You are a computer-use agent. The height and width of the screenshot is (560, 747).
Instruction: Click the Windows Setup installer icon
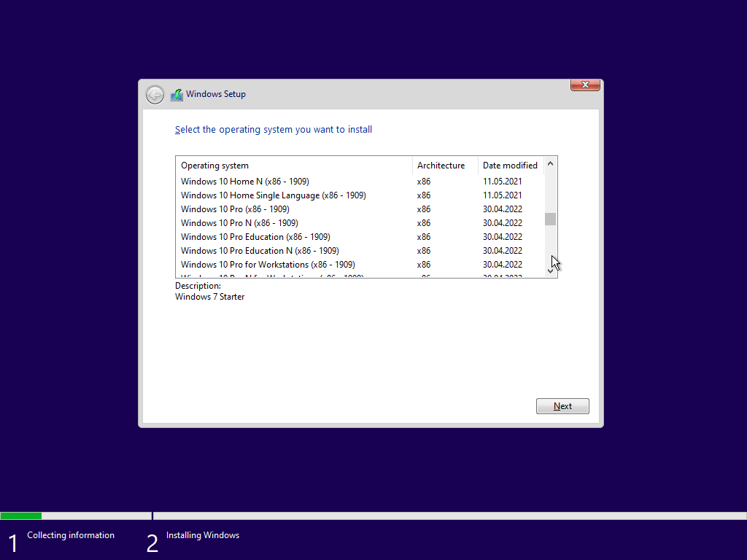(177, 95)
